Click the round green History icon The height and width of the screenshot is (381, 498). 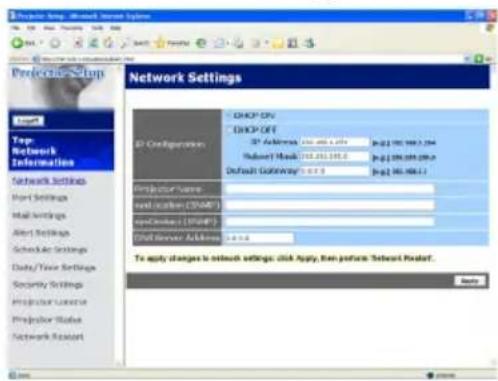[x=201, y=43]
